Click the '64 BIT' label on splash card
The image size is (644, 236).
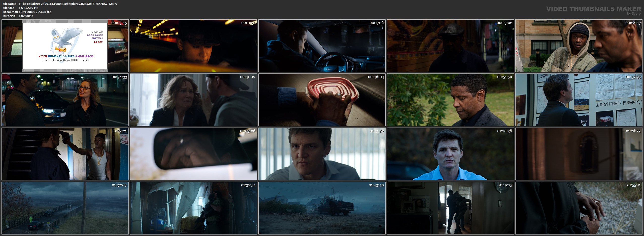point(98,42)
